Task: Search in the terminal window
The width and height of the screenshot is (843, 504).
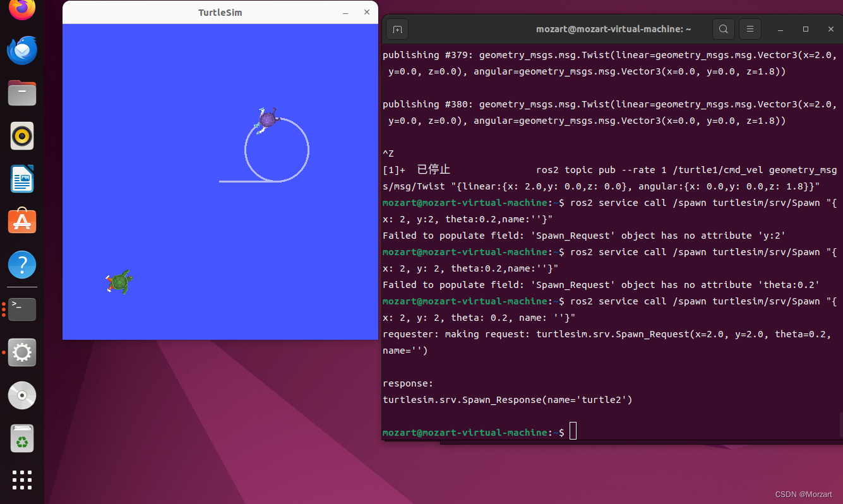Action: pos(724,29)
